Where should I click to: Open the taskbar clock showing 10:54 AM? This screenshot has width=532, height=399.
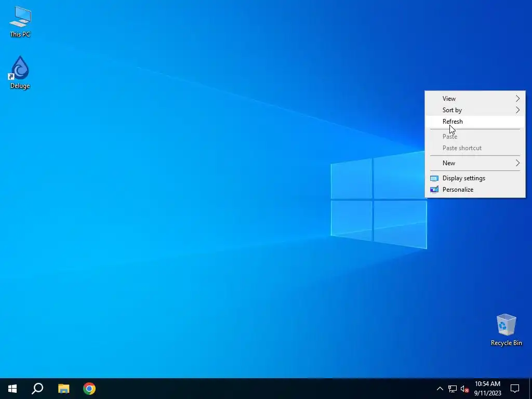487,389
